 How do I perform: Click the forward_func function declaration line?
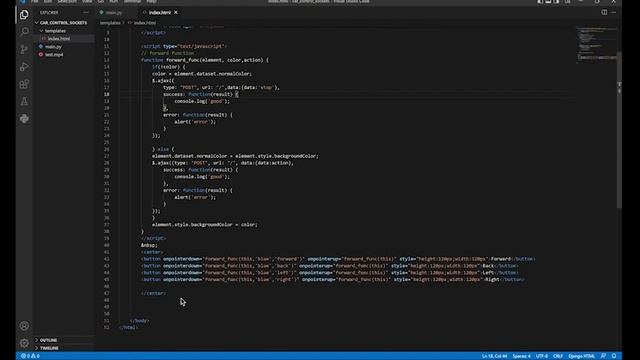click(x=205, y=60)
